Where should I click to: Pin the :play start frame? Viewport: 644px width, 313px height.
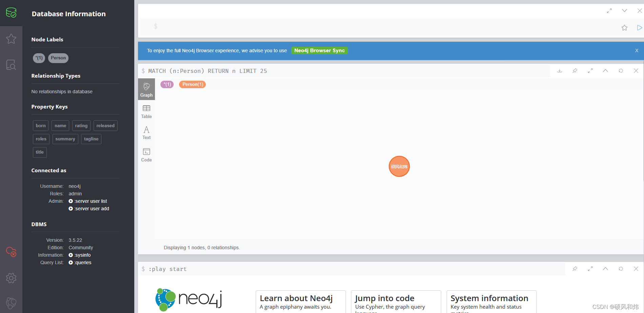(575, 269)
